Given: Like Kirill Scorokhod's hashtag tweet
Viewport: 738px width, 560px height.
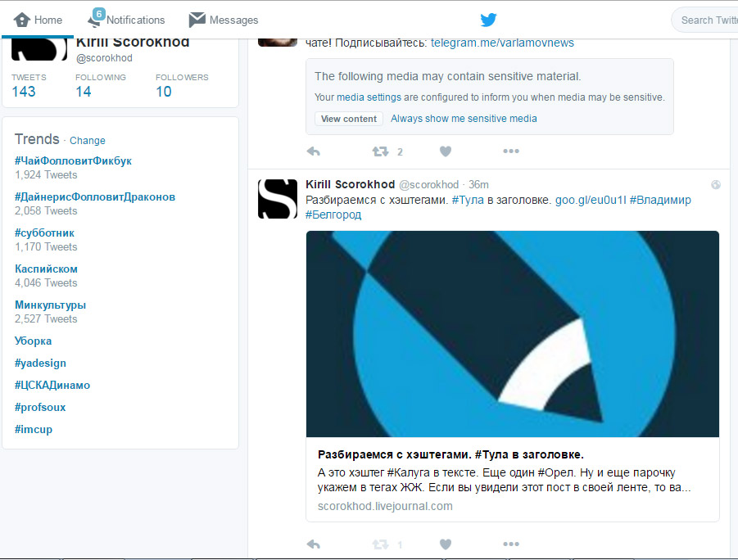Looking at the screenshot, I should pos(446,544).
